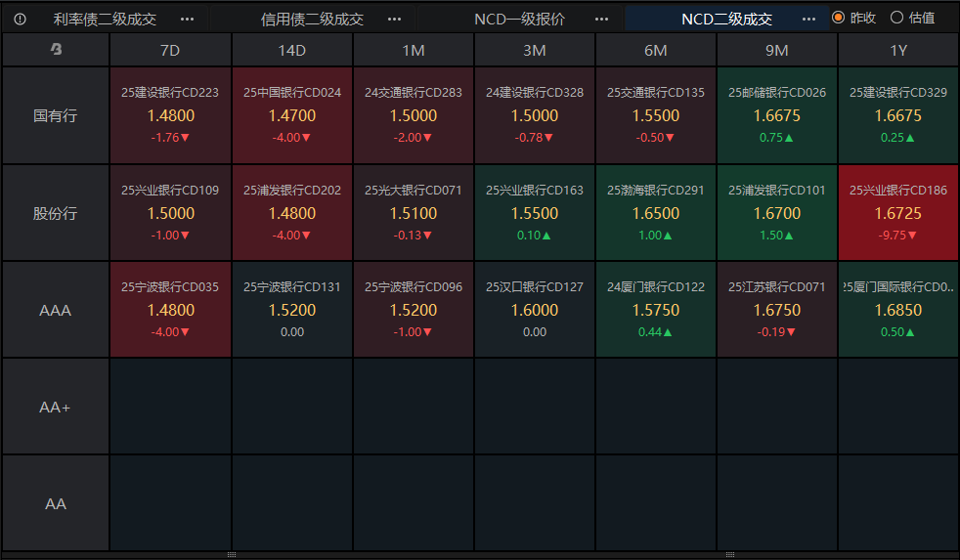Open the truncated 厦门国际银行CD cell in the 1Y column
Screen dimensions: 960x560
[898, 310]
